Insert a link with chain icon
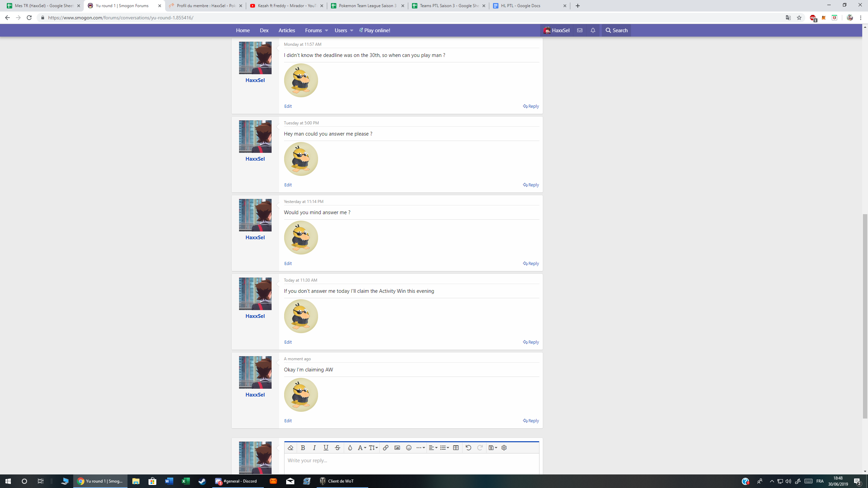Image resolution: width=868 pixels, height=488 pixels. [386, 448]
